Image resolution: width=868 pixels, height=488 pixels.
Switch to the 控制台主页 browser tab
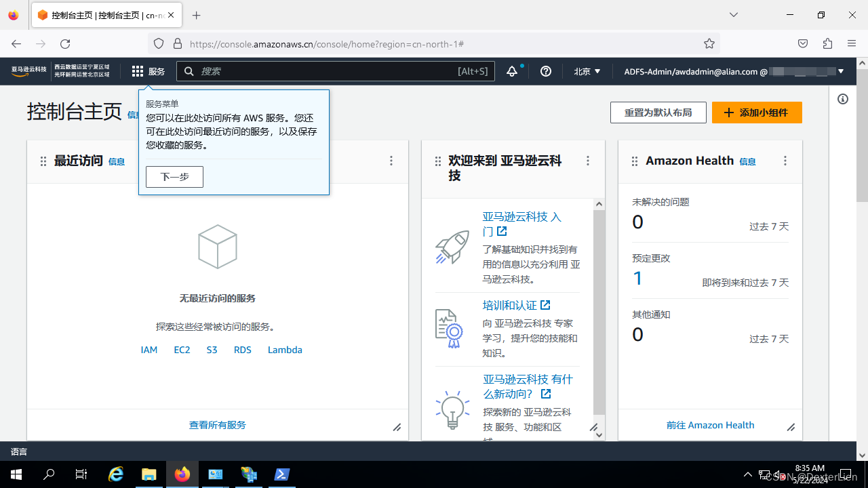106,15
